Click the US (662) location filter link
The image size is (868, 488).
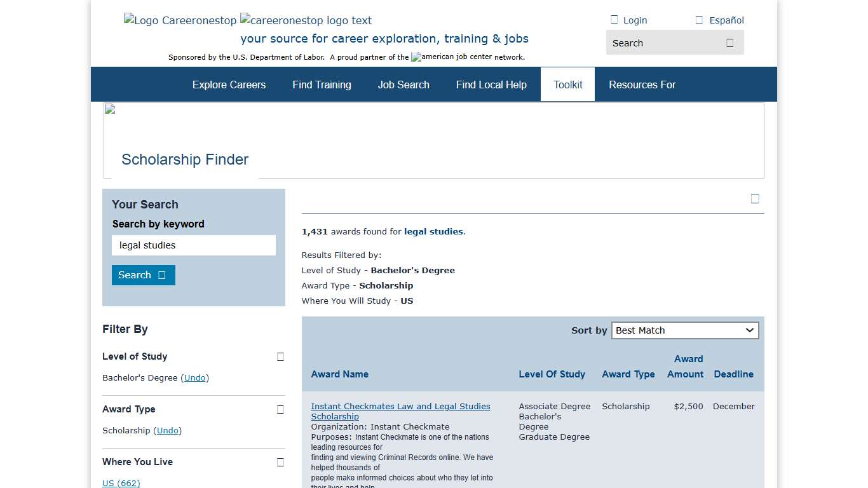click(x=121, y=483)
